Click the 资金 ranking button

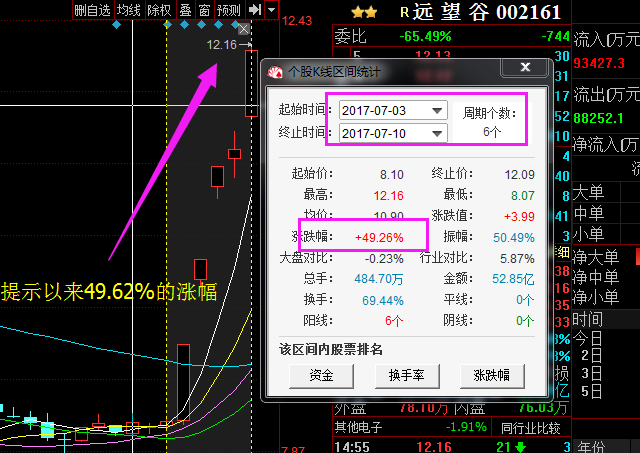click(x=321, y=375)
